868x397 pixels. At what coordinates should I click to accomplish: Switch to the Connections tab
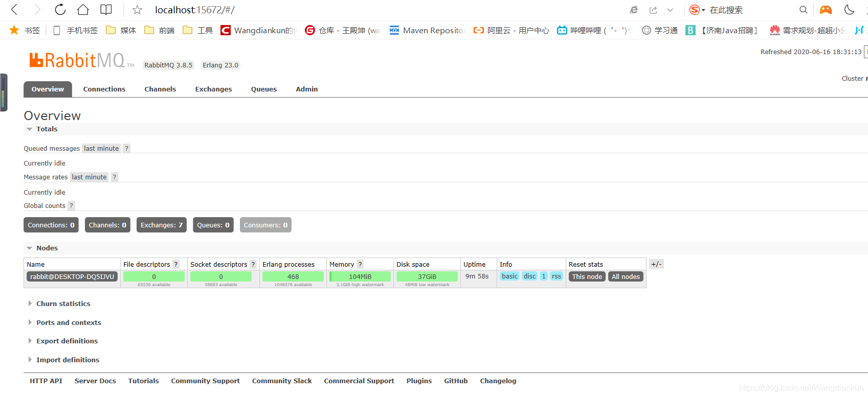[x=104, y=89]
